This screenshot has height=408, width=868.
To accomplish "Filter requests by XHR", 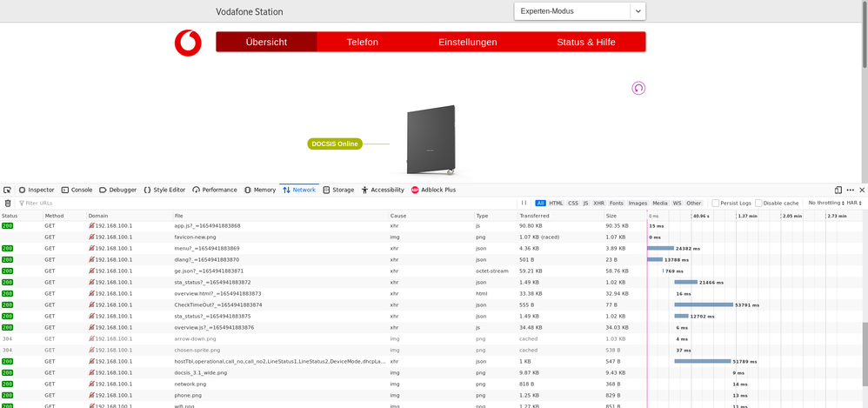I will click(x=599, y=204).
